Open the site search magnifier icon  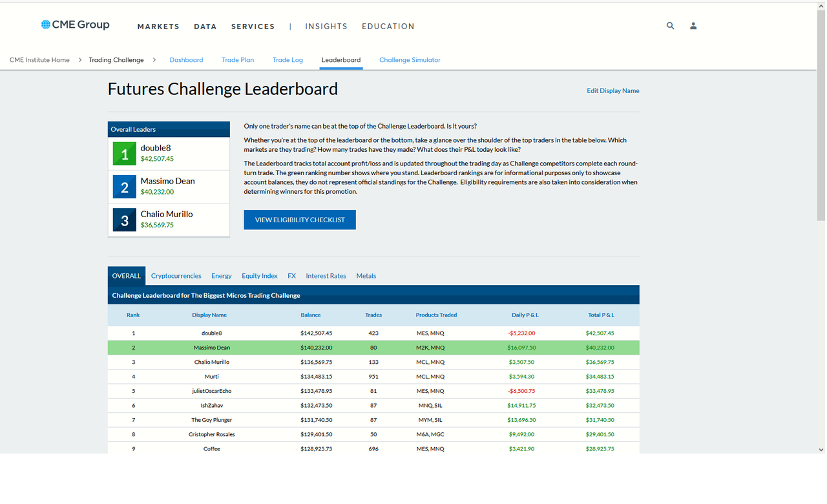pos(670,26)
